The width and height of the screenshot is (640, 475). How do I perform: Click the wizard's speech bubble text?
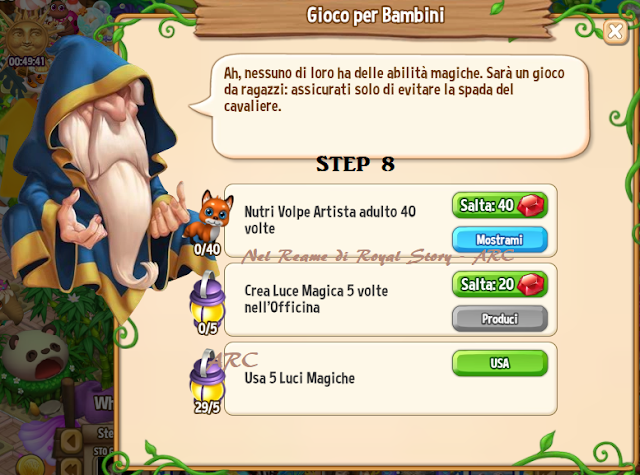[x=394, y=90]
